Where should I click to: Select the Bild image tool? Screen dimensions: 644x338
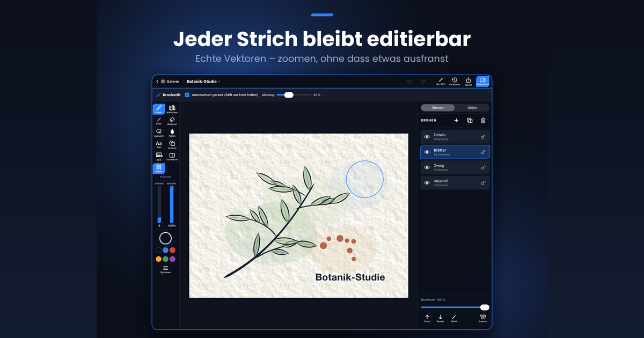pos(159,156)
